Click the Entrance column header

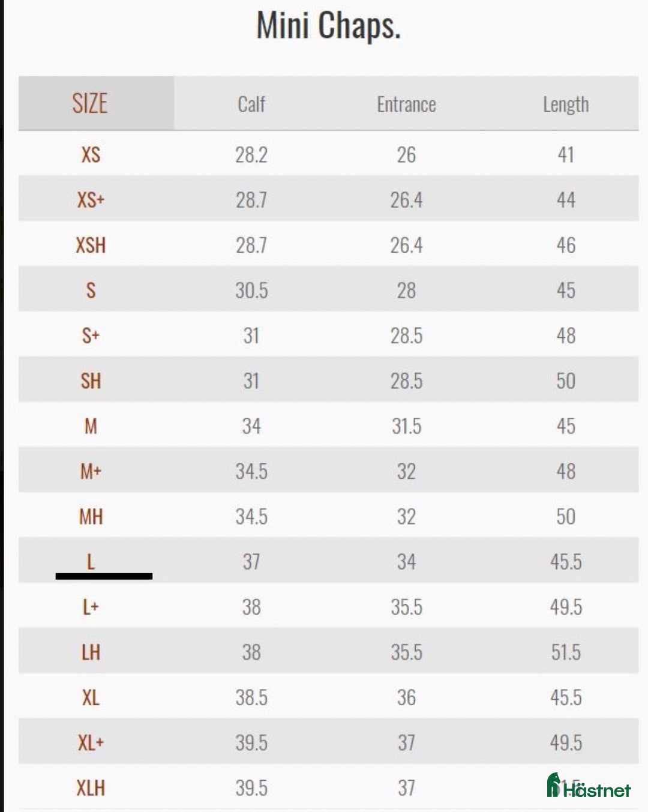406,104
